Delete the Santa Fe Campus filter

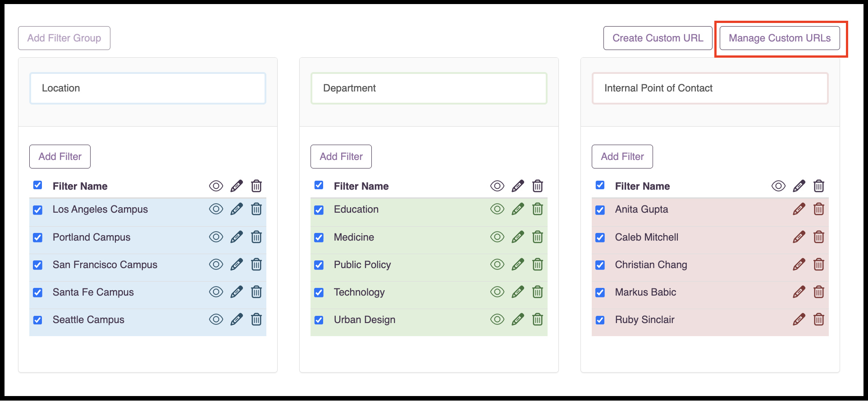(256, 292)
